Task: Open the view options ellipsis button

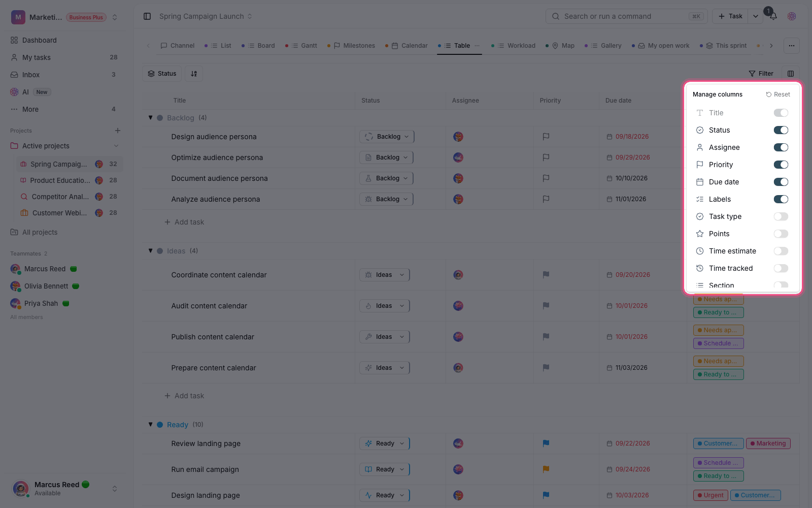Action: [792, 46]
